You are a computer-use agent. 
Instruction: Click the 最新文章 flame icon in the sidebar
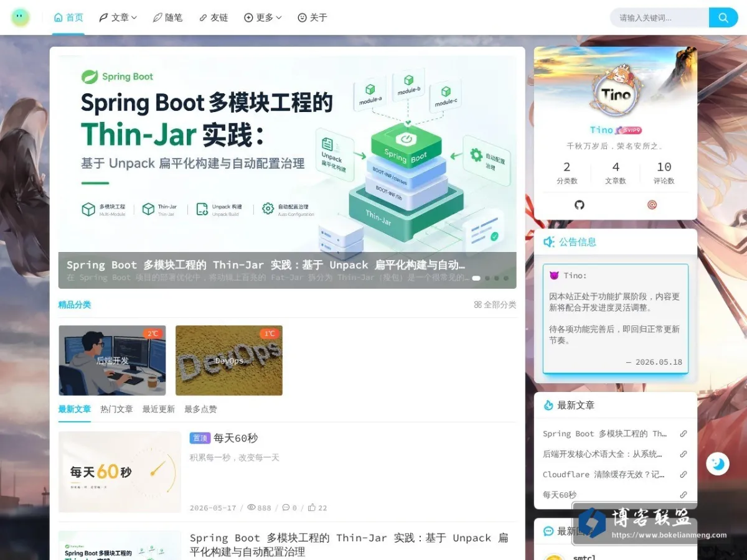[x=548, y=405]
